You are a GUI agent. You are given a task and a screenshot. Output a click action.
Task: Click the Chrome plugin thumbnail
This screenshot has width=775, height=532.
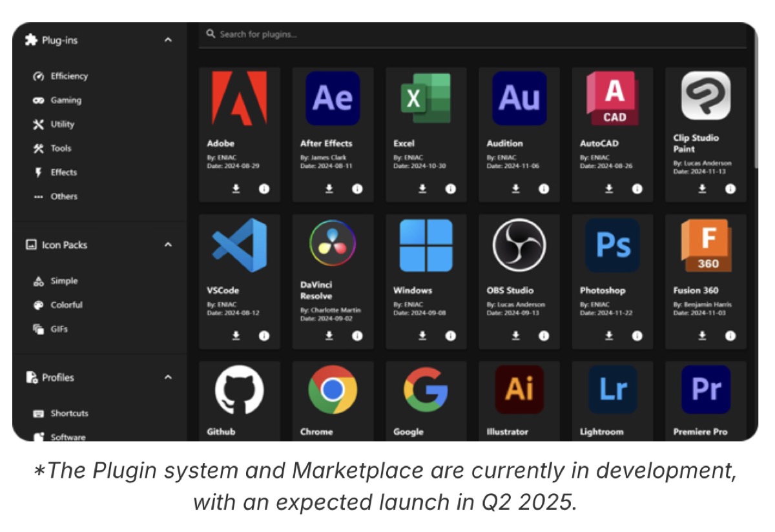(333, 390)
